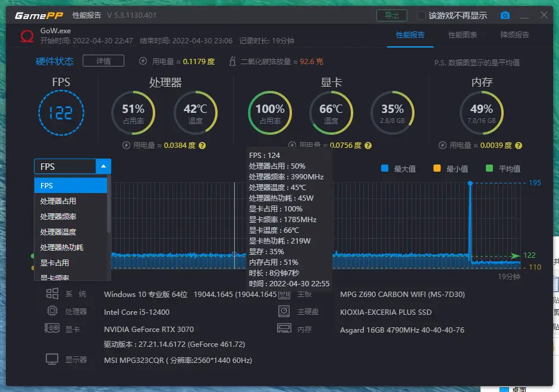This screenshot has height=392, width=559.
Task: Click KIOXIA-EXCERIA PLUS SSD text
Action: coord(386,312)
